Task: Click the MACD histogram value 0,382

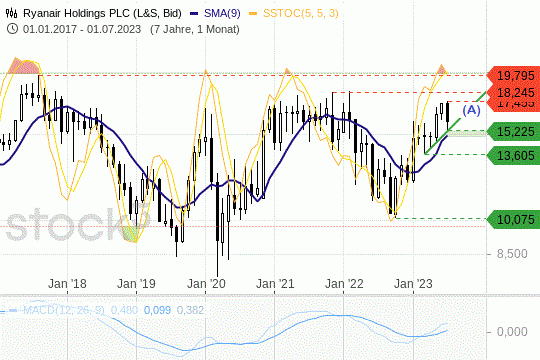Action: point(190,310)
